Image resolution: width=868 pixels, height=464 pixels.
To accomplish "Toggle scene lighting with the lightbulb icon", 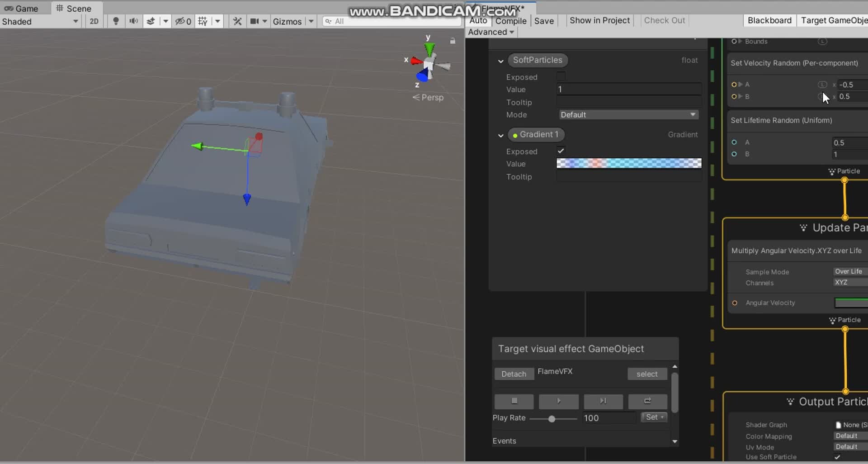I will 116,21.
